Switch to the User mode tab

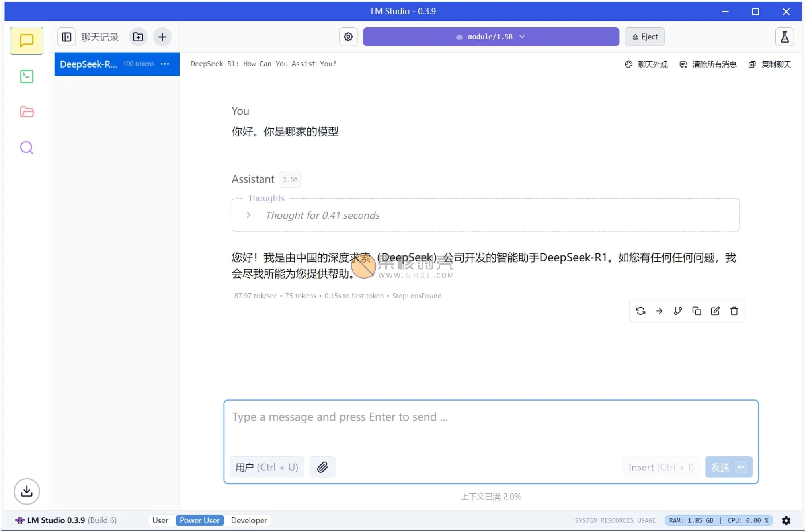pyautogui.click(x=160, y=520)
